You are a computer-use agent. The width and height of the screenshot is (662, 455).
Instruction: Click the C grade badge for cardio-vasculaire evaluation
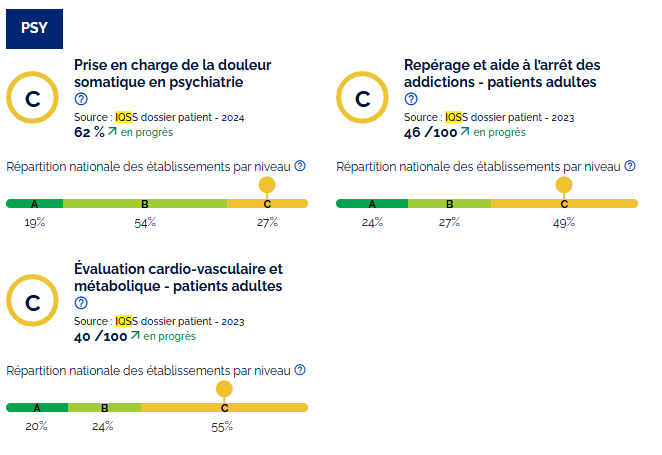(x=33, y=303)
